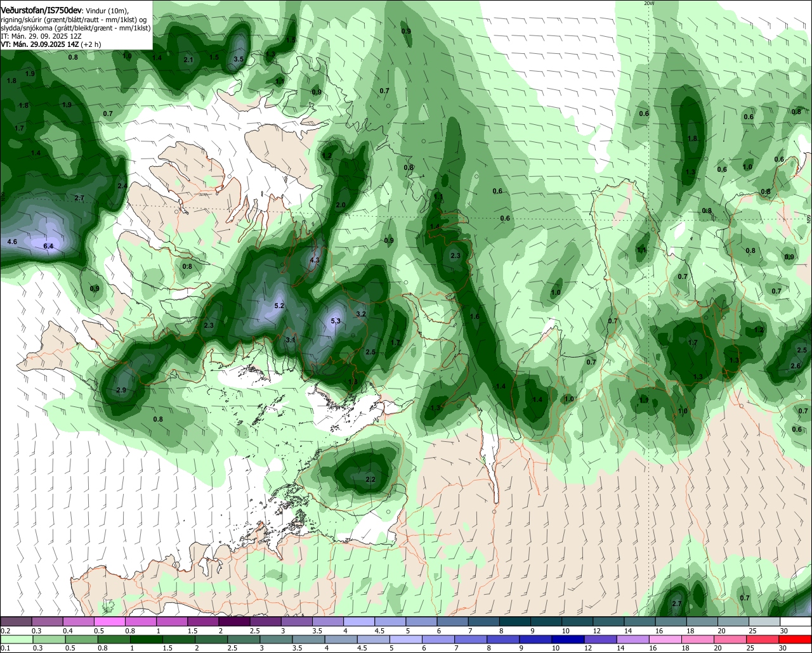The image size is (812, 653).
Task: Pick the lower-scale pale green swatch between 0.1 and 0.3
Action: coord(16,639)
